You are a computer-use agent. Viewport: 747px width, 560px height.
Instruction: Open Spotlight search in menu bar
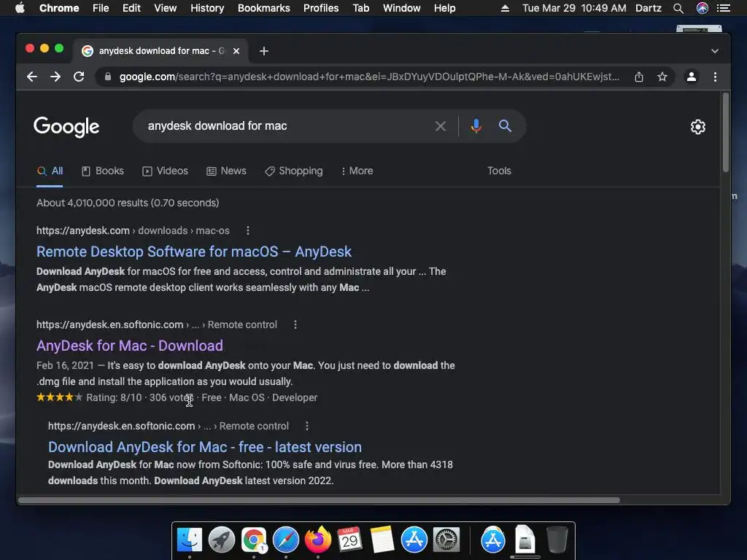tap(678, 8)
